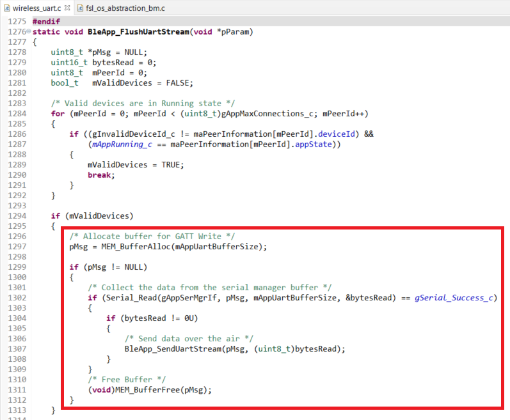Click gAppSerMgrIf argument on line 1302

(x=189, y=298)
